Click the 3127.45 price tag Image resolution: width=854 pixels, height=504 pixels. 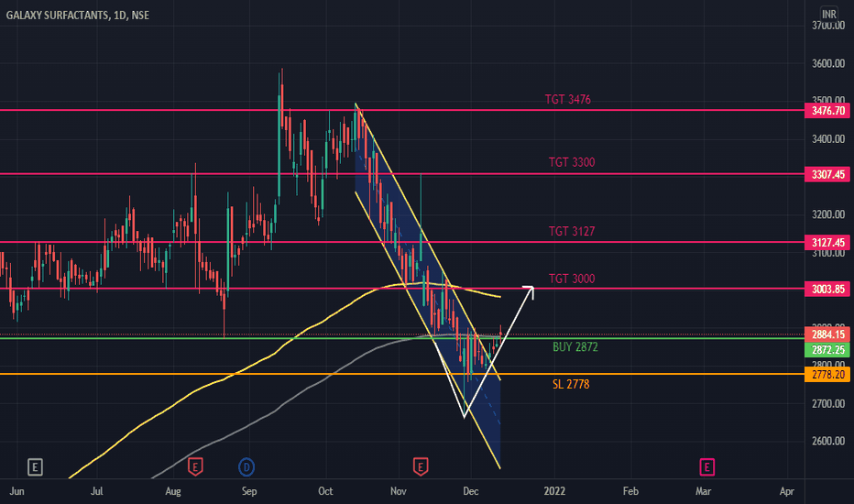pyautogui.click(x=827, y=243)
